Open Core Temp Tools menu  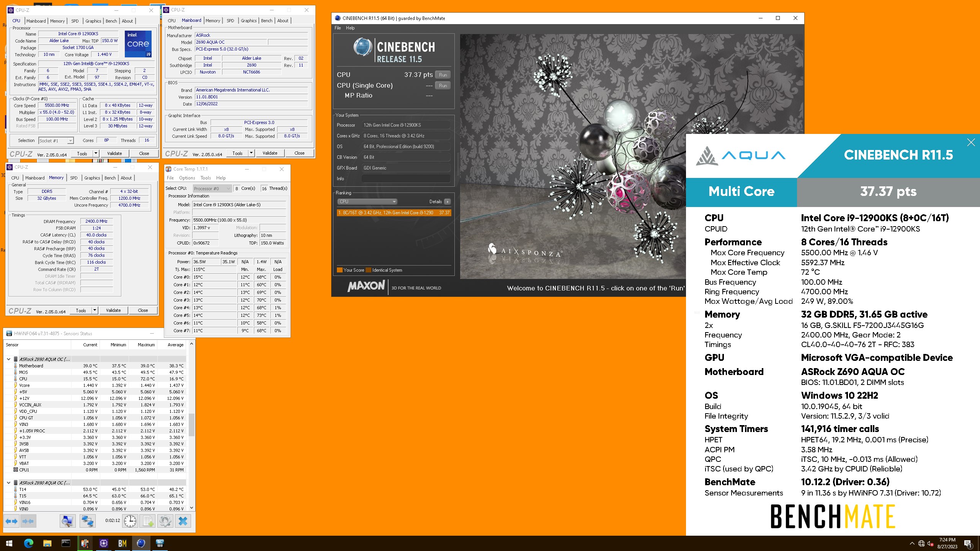[206, 178]
